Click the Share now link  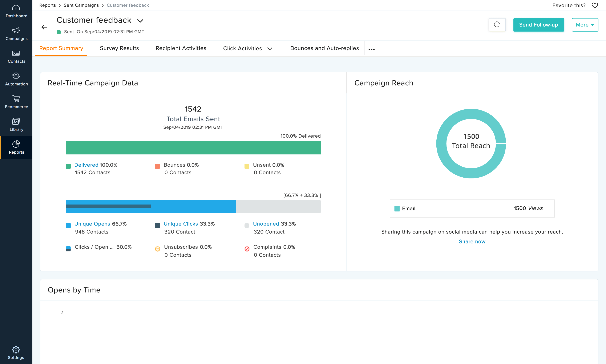[472, 241]
